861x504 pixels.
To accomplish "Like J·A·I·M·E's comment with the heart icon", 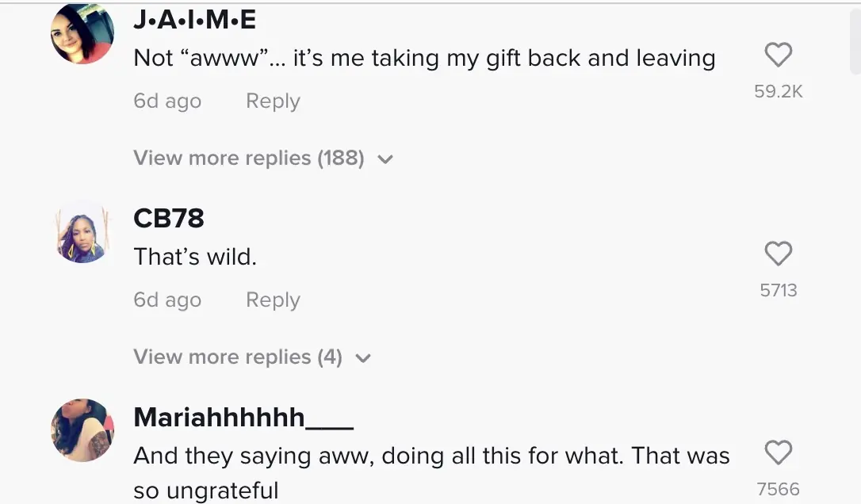I will pos(778,54).
